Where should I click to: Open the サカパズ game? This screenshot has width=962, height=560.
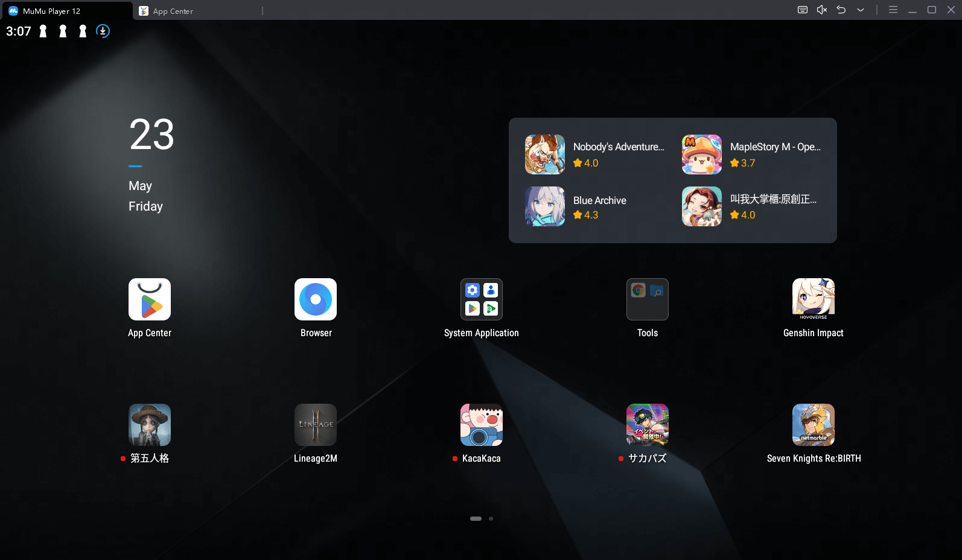pyautogui.click(x=648, y=425)
